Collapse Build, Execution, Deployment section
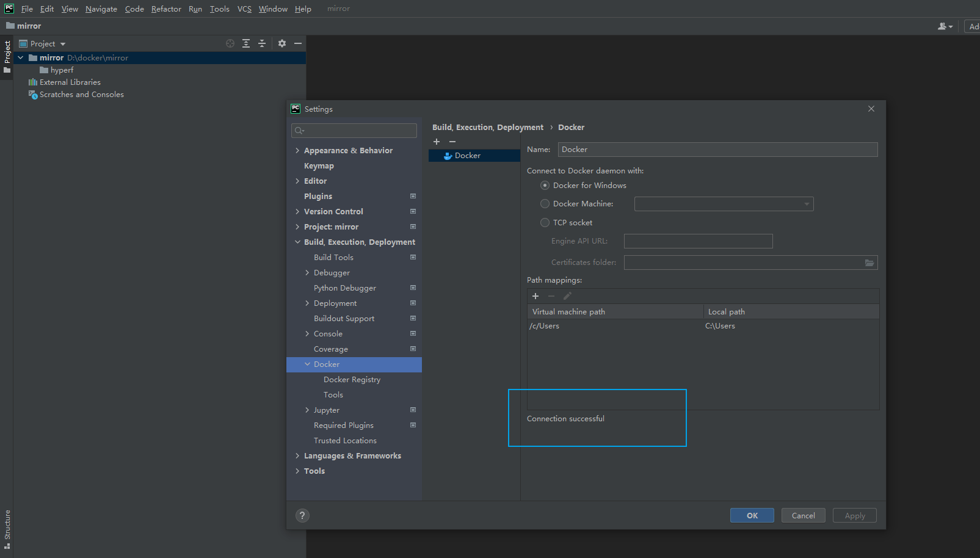Image resolution: width=980 pixels, height=558 pixels. pyautogui.click(x=297, y=242)
